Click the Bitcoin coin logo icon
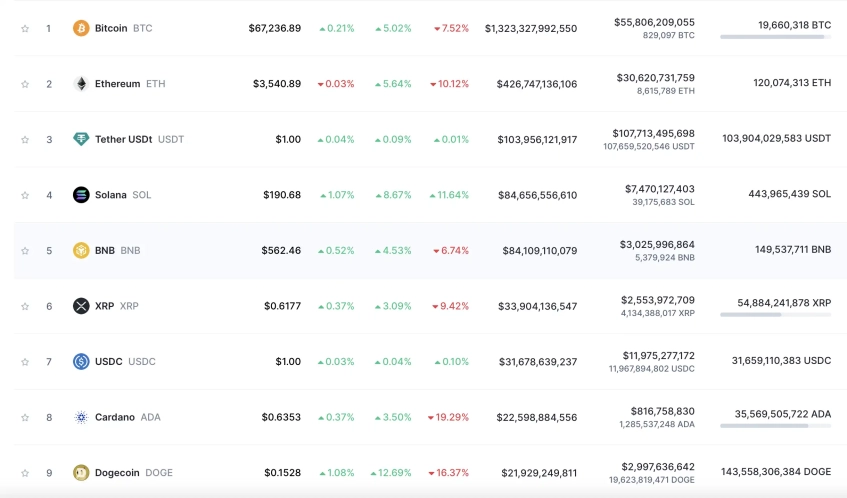The height and width of the screenshot is (498, 847). coord(81,28)
